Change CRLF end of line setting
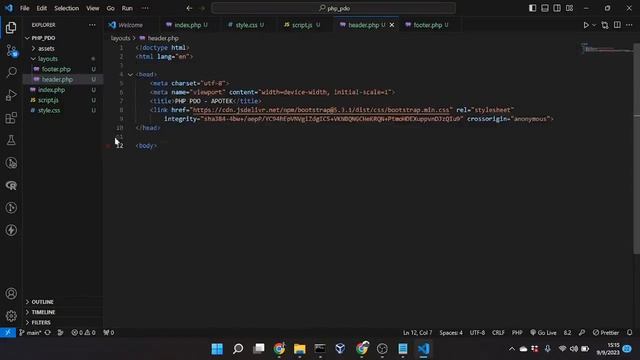Screen dimensions: 640x360 tap(498, 333)
